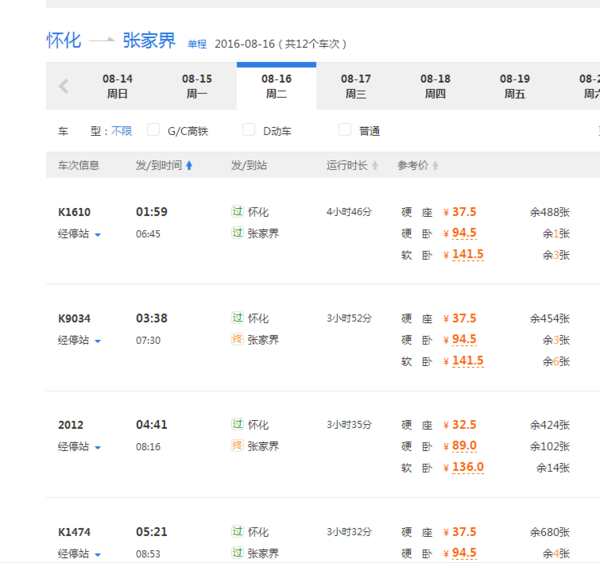This screenshot has height=563, width=600.
Task: Click 余680张 remaining tickets for K1474
Action: point(550,532)
